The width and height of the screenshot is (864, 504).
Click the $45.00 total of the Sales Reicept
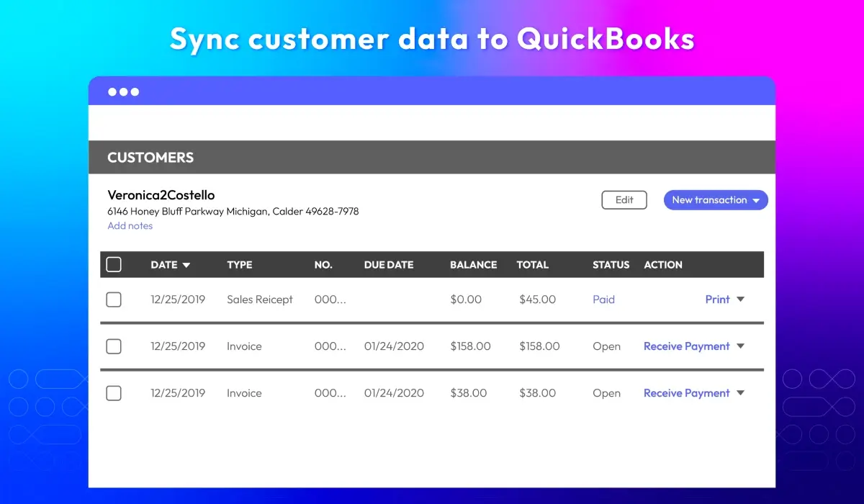point(538,300)
